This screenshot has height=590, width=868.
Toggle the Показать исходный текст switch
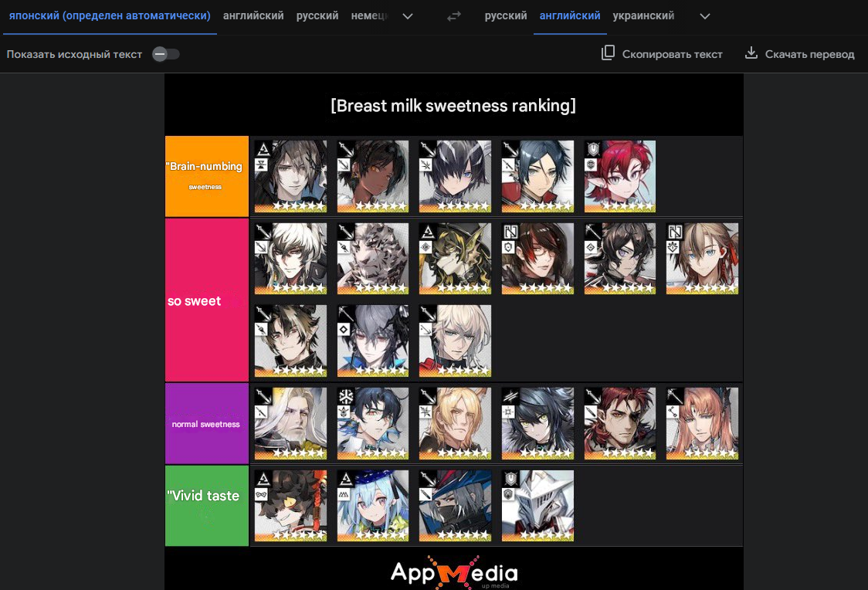pyautogui.click(x=165, y=54)
